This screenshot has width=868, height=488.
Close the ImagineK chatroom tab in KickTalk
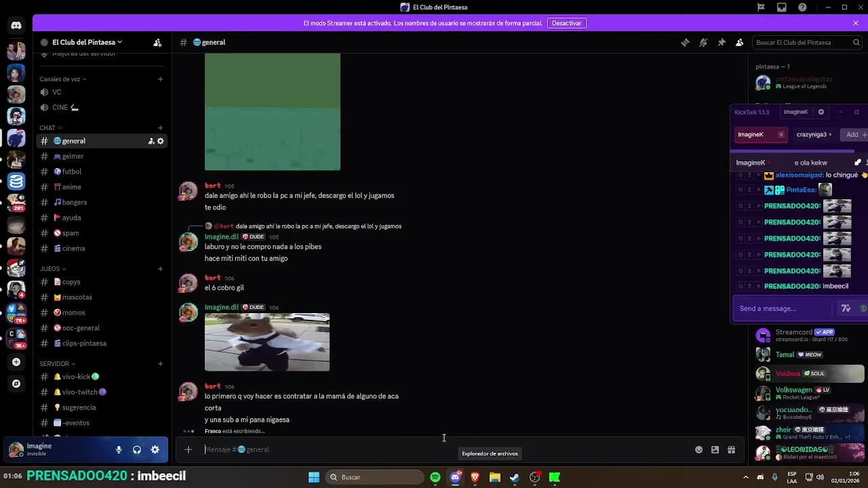[781, 134]
